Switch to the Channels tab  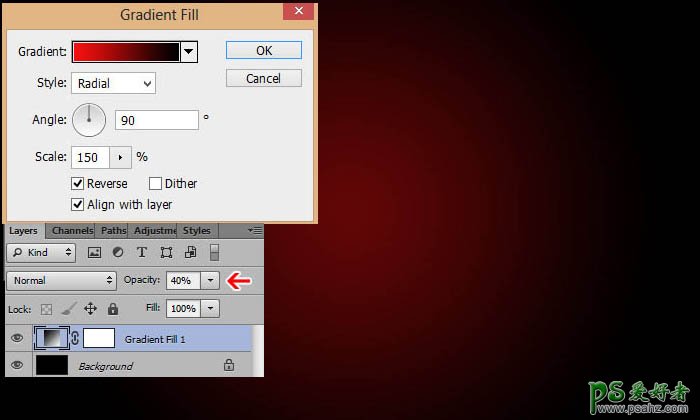click(72, 231)
